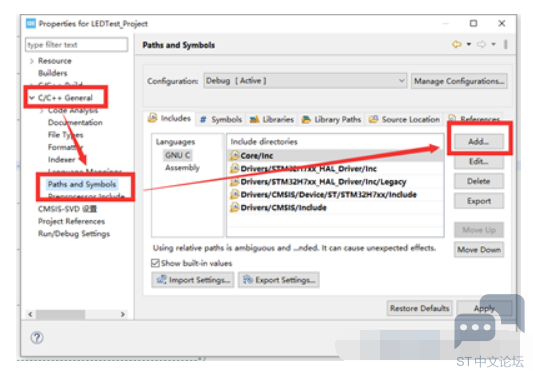
Task: Switch to the Includes tab
Action: pos(169,118)
